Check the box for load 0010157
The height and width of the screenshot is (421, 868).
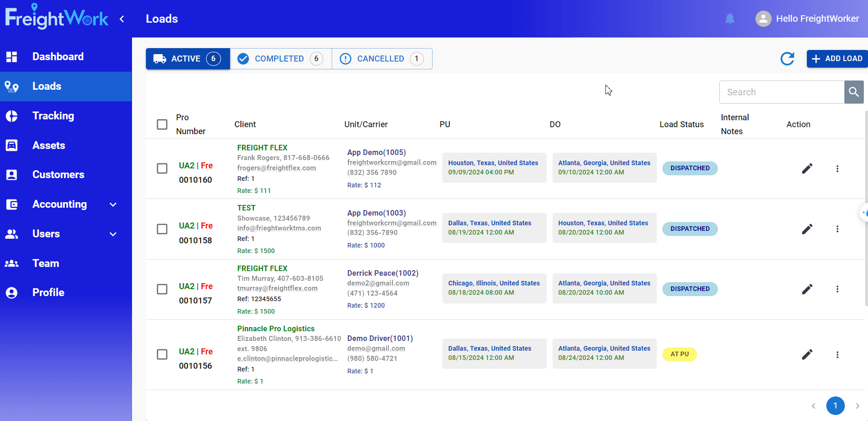(162, 289)
